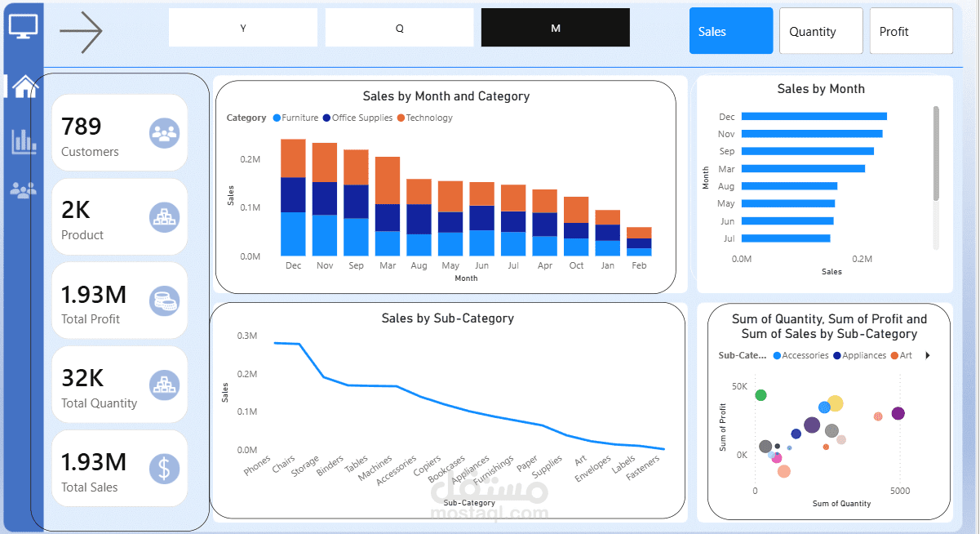This screenshot has height=534, width=980.
Task: Click the 'Sales by Month' chart title
Action: (821, 89)
